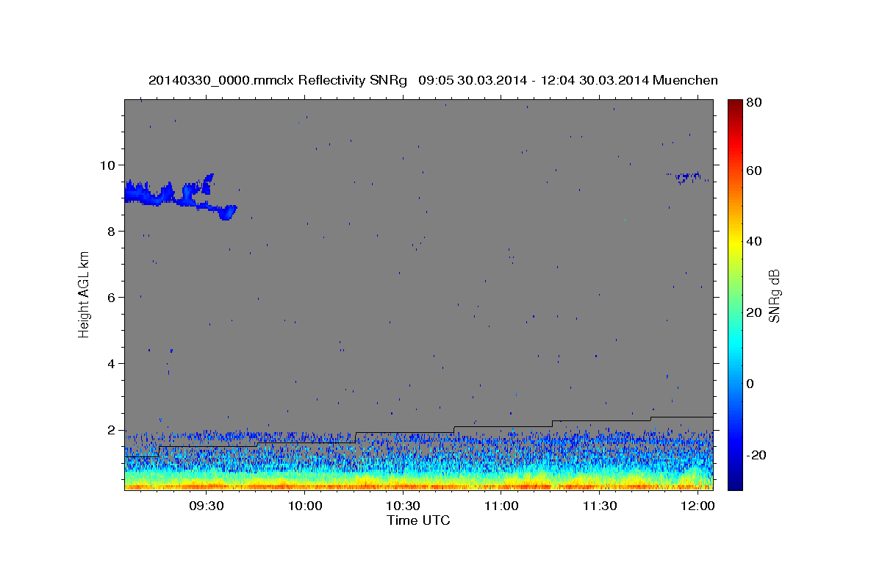Click the colorbar value 60
Screen dimensions: 882x588
(753, 171)
